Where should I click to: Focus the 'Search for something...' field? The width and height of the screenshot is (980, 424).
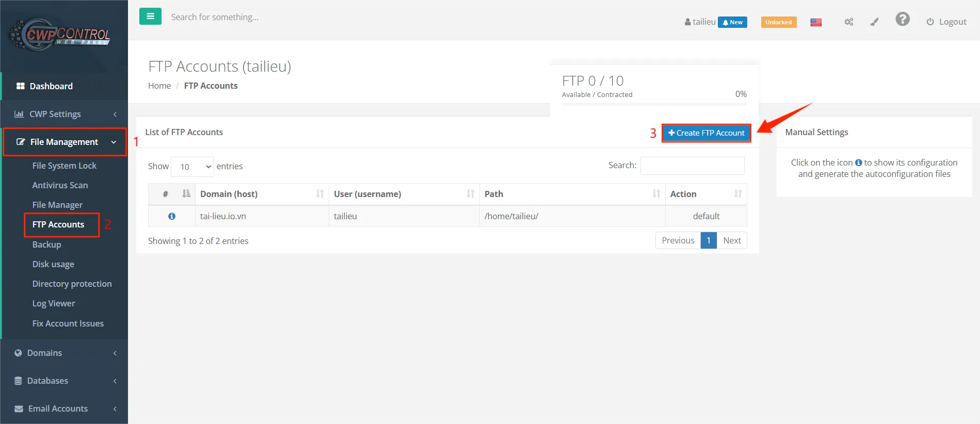click(x=215, y=17)
